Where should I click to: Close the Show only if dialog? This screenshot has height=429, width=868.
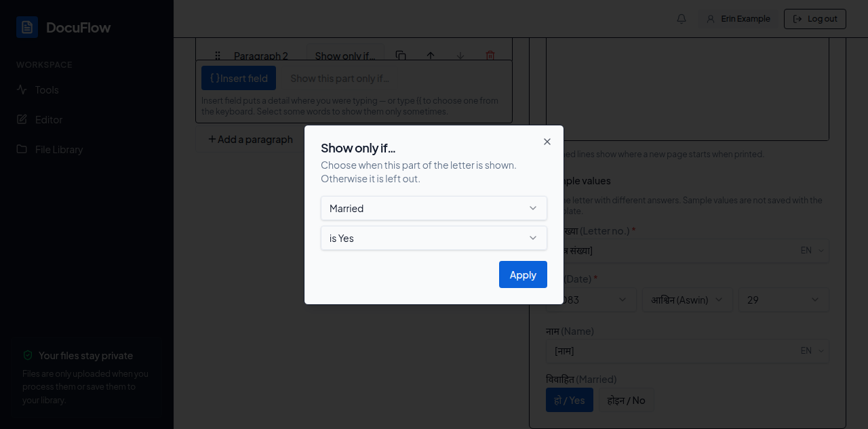click(x=547, y=142)
